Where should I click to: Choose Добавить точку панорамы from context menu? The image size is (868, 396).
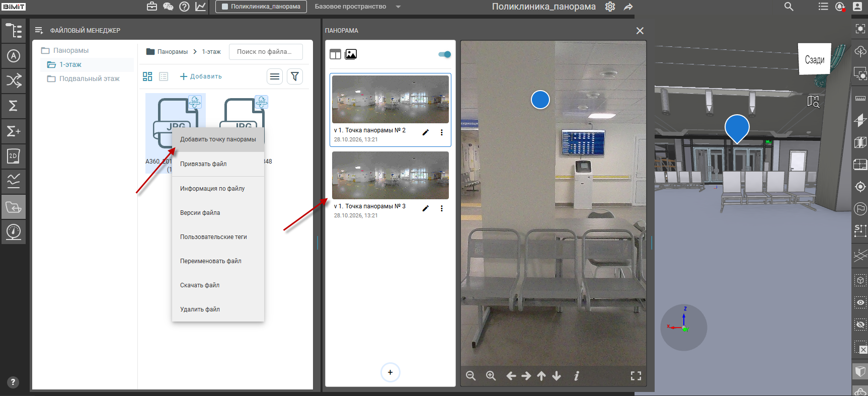tap(218, 139)
